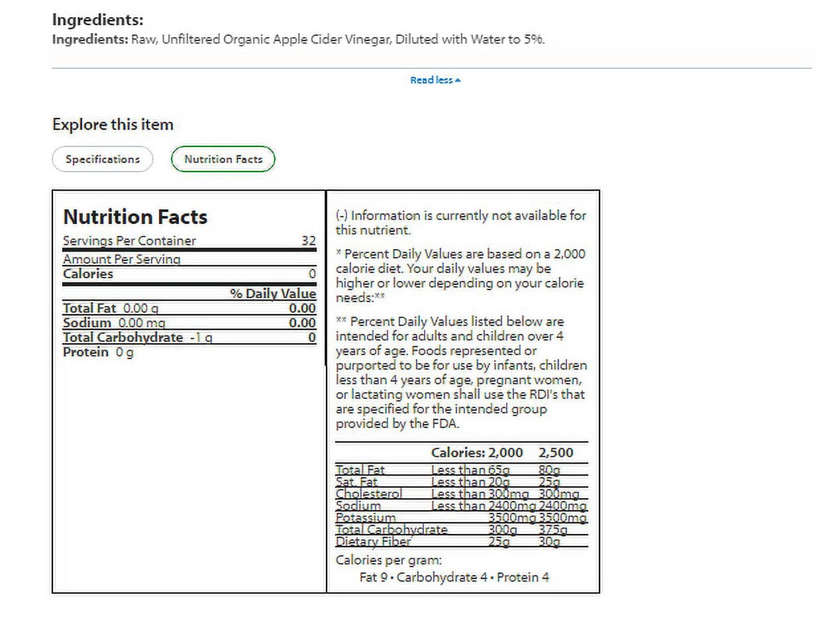840x640 pixels.
Task: Click the Total Fat Less than 65g row
Action: click(x=462, y=470)
